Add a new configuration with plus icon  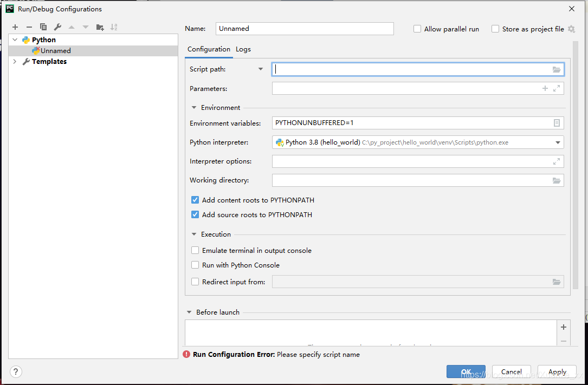pos(15,27)
